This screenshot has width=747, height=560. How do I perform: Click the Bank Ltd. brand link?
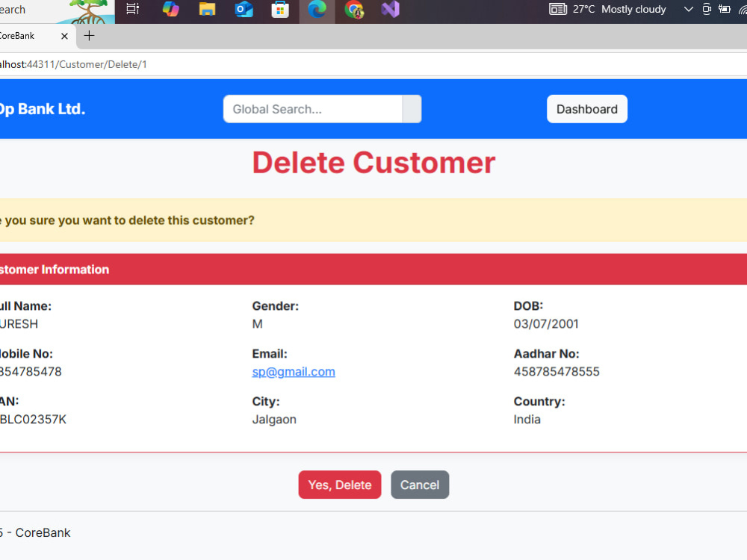pyautogui.click(x=42, y=109)
